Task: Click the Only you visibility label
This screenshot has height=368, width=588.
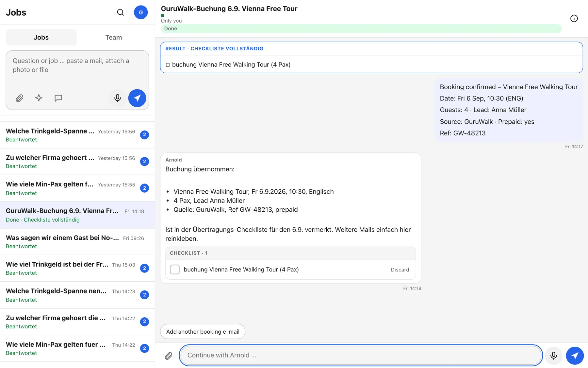Action: pyautogui.click(x=171, y=21)
